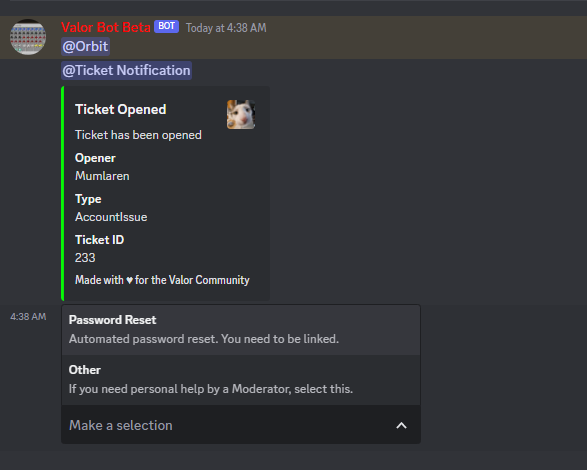Open the Make a selection dropdown
The image size is (587, 470).
(241, 425)
